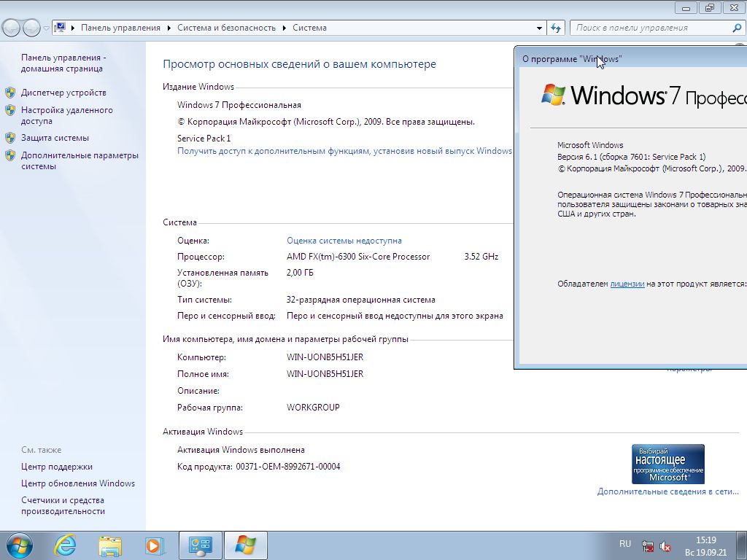Open Диспетчер устройств link
The image size is (747, 560).
pyautogui.click(x=63, y=93)
